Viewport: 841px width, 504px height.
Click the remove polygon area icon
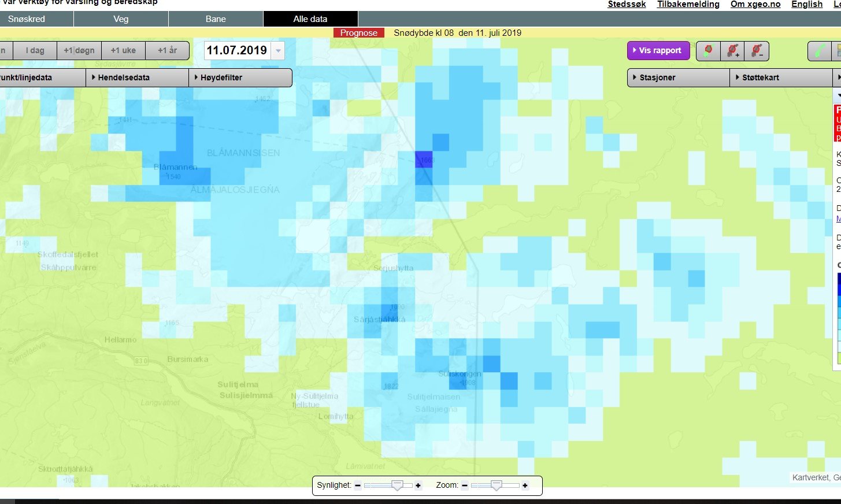757,51
